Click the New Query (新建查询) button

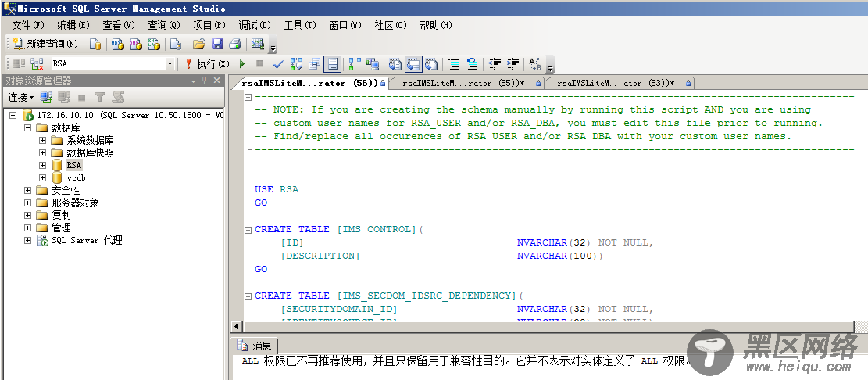tap(45, 44)
